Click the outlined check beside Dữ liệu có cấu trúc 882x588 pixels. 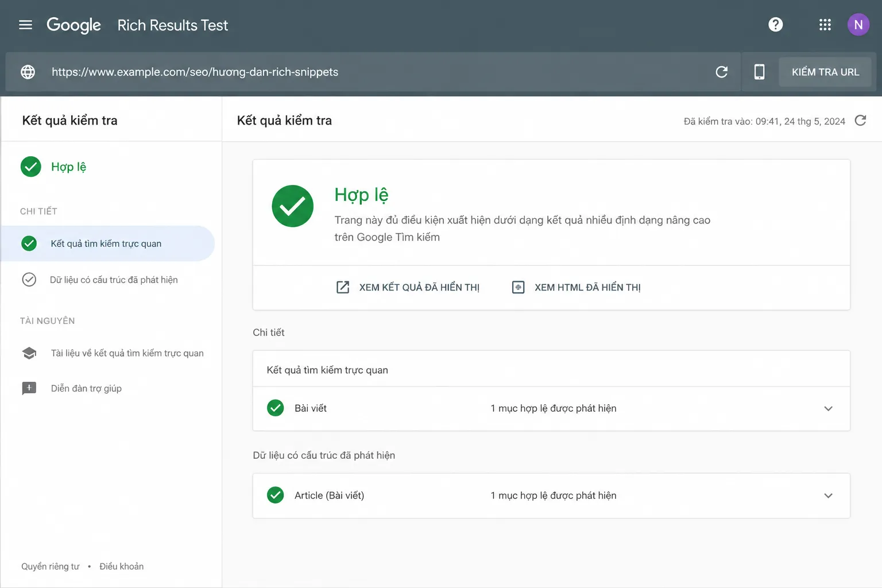(x=29, y=280)
